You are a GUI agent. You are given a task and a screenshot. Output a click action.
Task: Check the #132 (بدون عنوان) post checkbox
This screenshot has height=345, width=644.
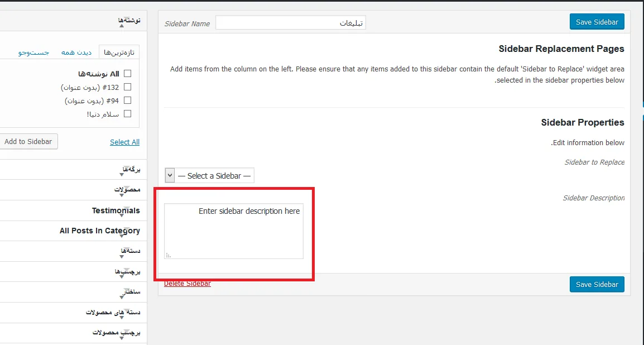pyautogui.click(x=127, y=87)
